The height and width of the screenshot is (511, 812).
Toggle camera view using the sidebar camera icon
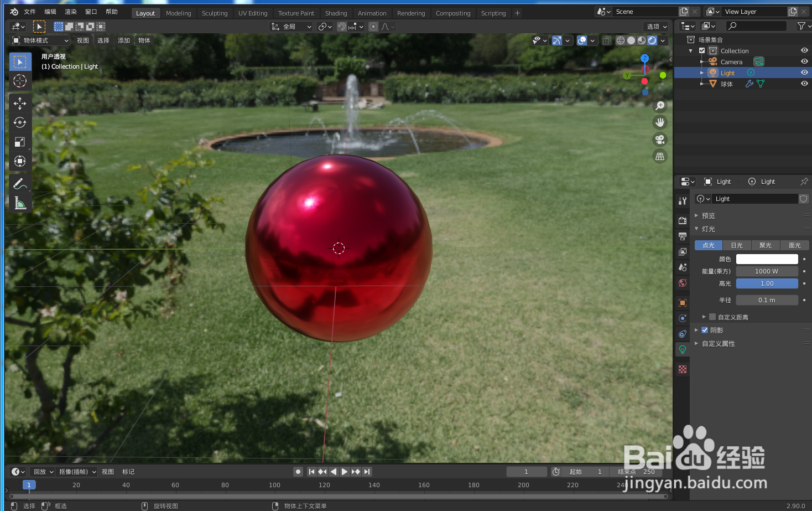coord(660,140)
